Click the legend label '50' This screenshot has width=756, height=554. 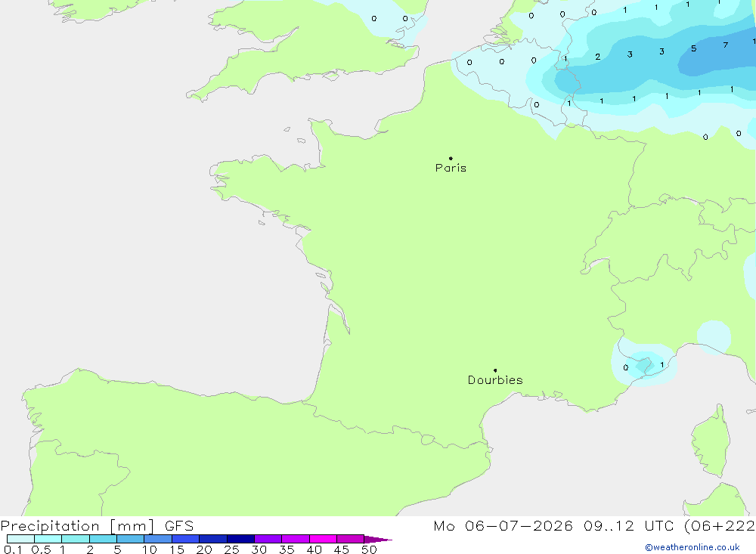point(369,549)
